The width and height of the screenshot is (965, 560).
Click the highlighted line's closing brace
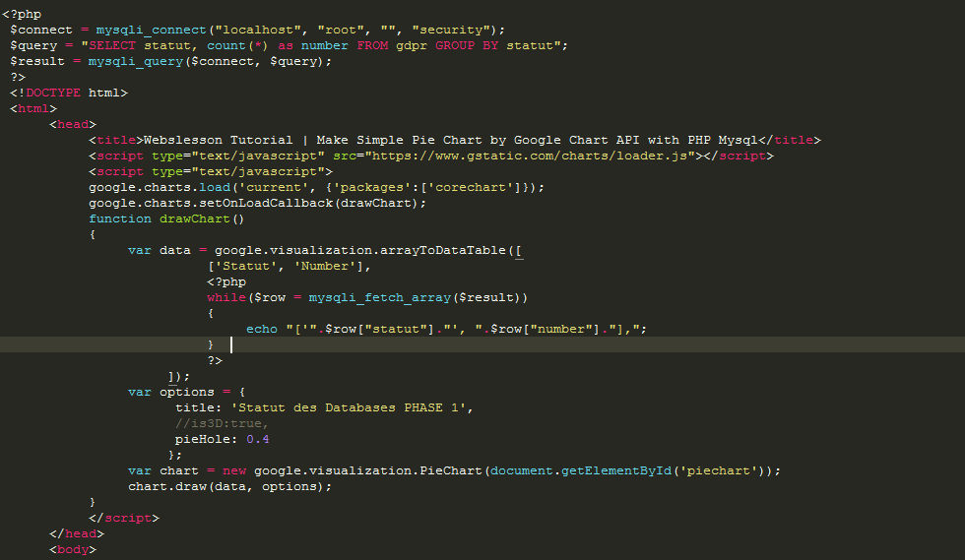point(211,344)
